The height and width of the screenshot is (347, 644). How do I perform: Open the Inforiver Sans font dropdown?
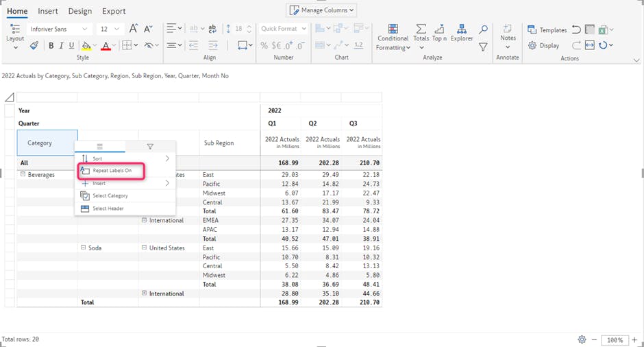59,29
